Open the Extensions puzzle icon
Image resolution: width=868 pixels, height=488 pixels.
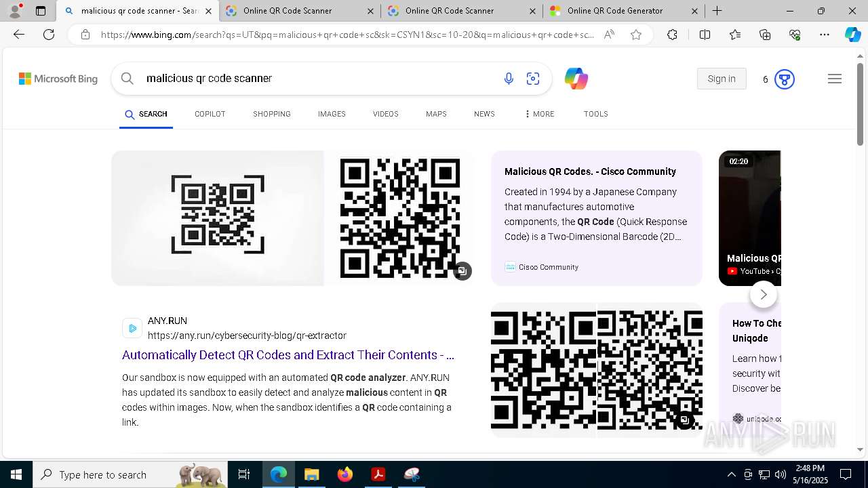pos(672,35)
